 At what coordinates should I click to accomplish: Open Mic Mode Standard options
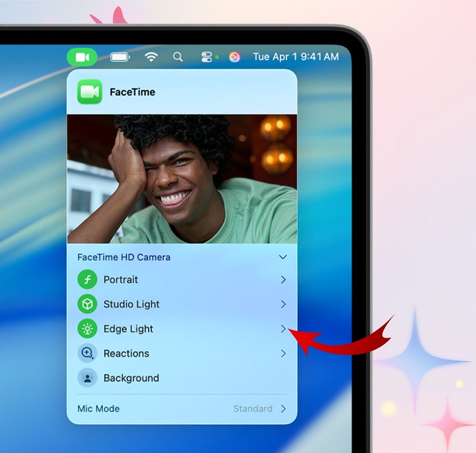click(x=260, y=409)
